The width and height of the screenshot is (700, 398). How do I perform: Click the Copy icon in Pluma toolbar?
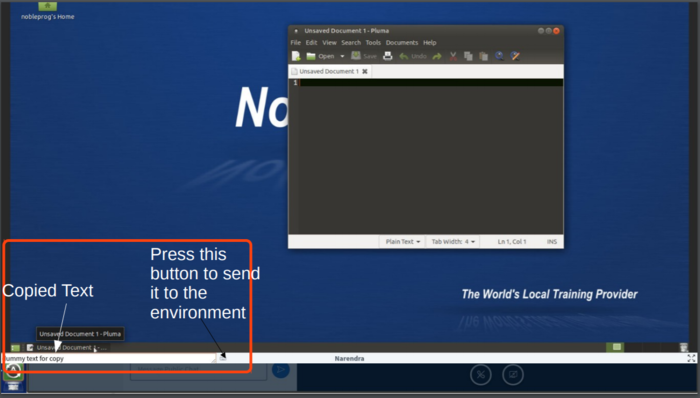468,56
